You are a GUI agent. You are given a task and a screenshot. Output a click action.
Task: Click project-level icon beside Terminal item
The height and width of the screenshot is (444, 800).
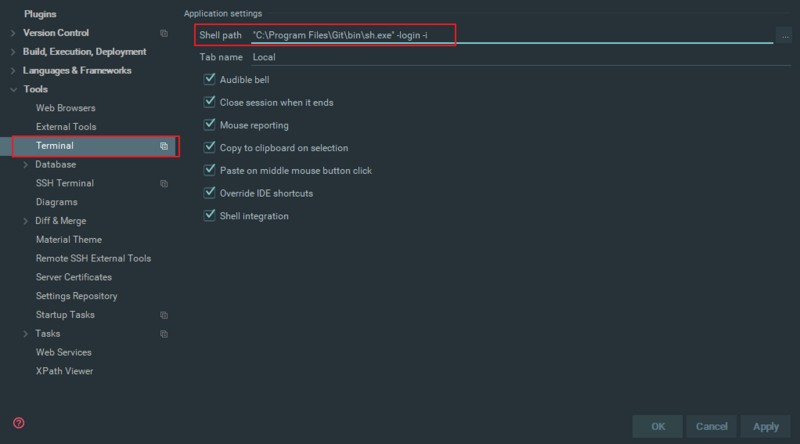(164, 146)
